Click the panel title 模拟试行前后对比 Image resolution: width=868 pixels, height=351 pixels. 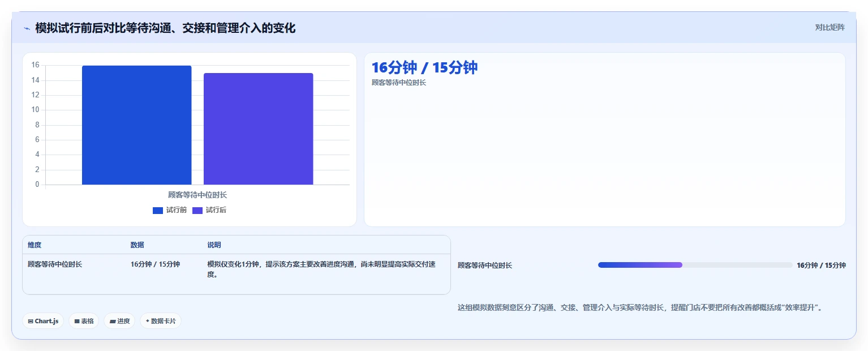point(165,28)
